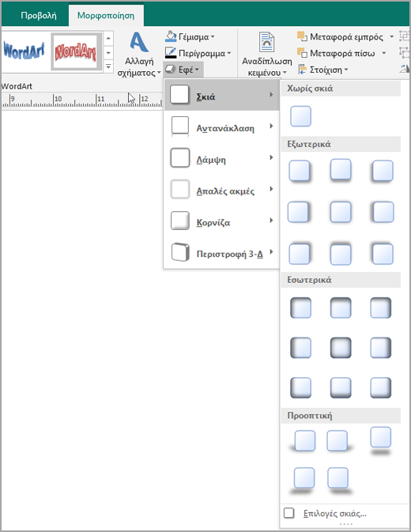The height and width of the screenshot is (532, 411).
Task: Apply first inner shadow in Εσωτερικά first row
Action: 300,308
